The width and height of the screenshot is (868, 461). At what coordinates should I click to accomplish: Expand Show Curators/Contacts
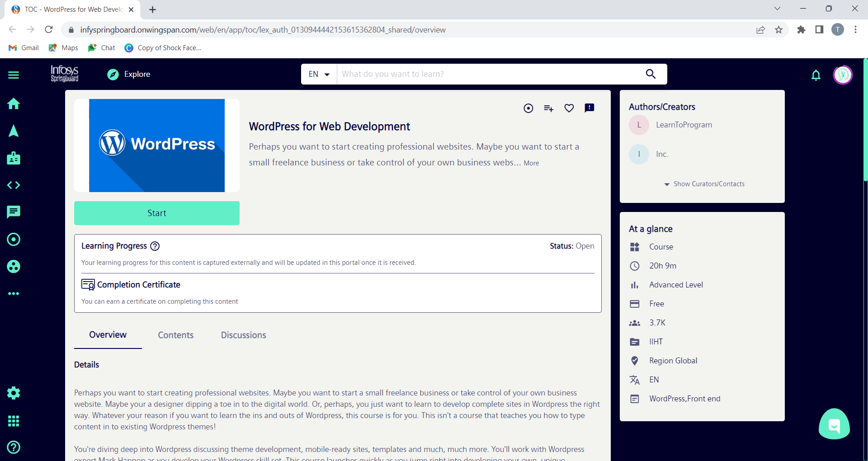704,184
